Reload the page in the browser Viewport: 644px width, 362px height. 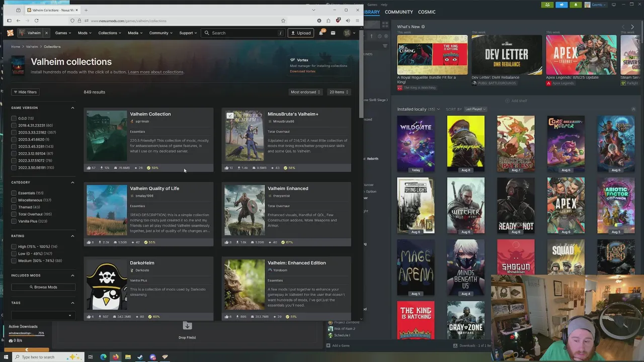click(x=36, y=21)
